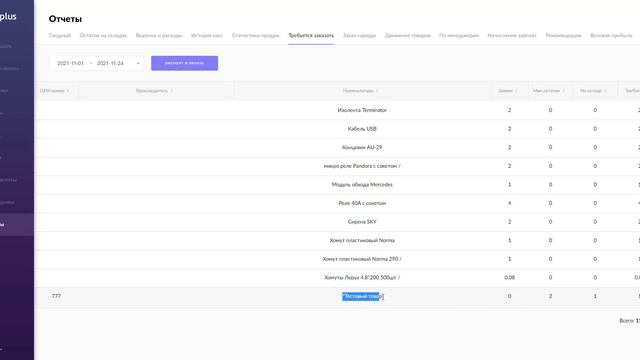Click the Номенклатура column header
Viewport: 640px width, 360px height.
pos(358,91)
